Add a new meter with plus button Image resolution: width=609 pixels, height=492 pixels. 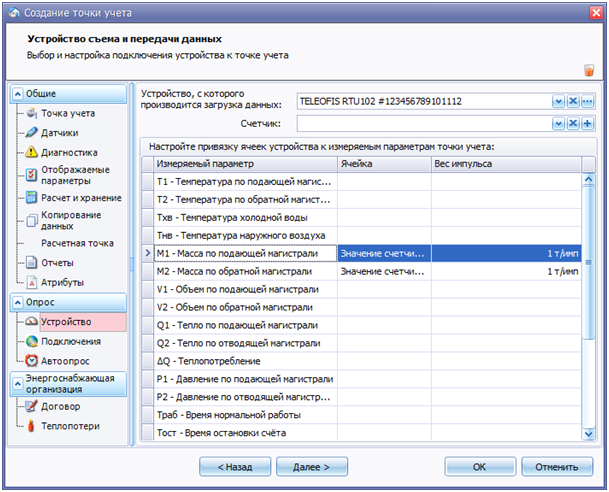[588, 124]
